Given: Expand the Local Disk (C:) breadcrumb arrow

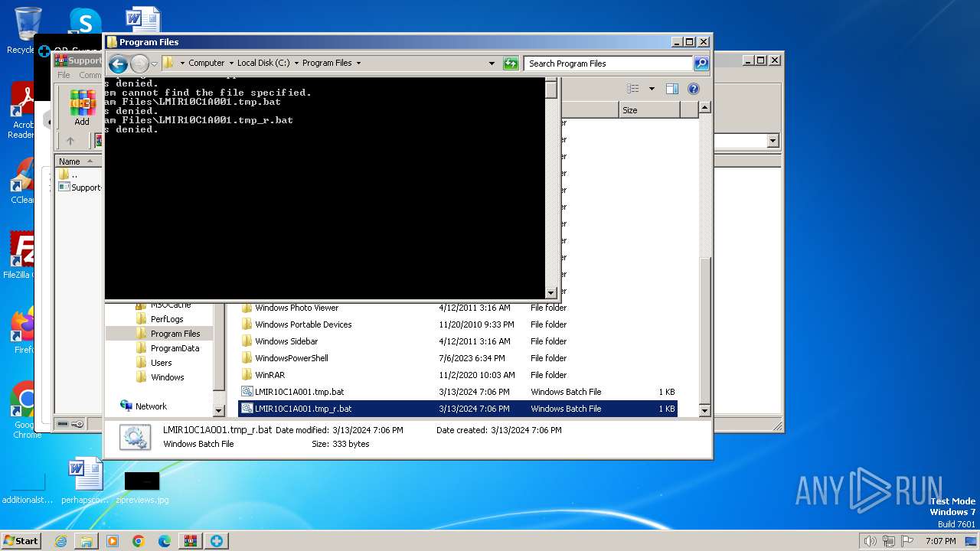Looking at the screenshot, I should point(296,64).
